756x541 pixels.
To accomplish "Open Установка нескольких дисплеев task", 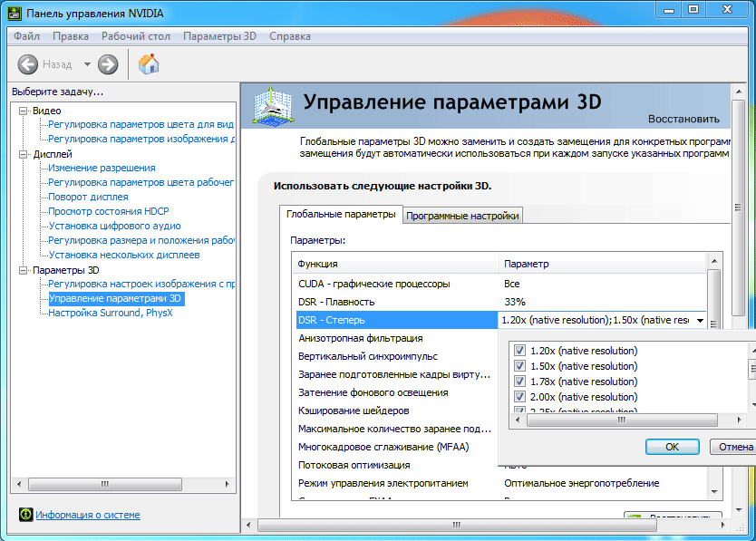I will (x=124, y=255).
